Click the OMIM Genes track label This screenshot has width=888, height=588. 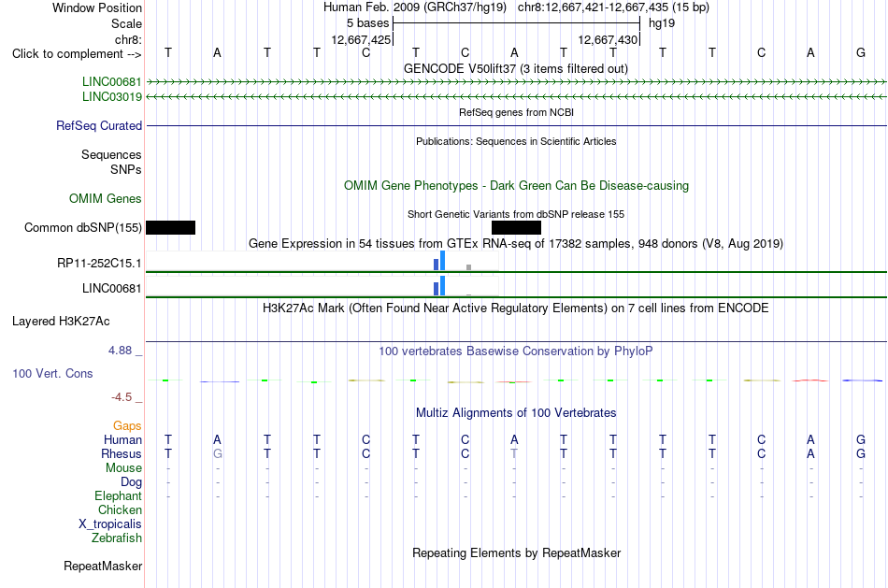(x=105, y=199)
